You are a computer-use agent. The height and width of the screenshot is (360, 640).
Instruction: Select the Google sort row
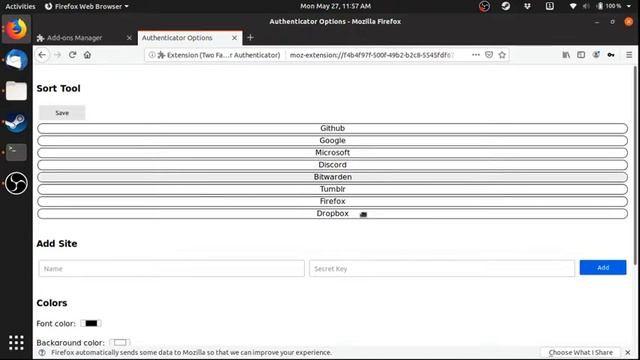332,140
